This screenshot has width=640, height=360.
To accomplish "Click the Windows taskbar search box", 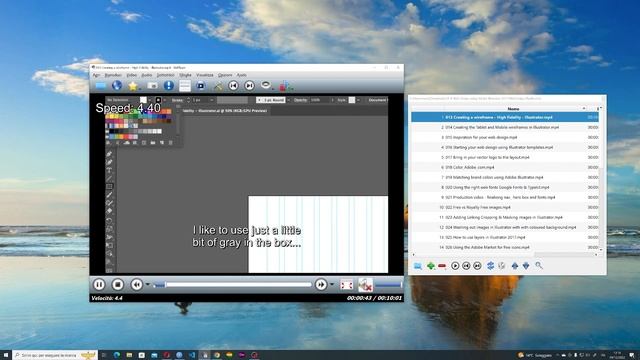I will point(55,355).
